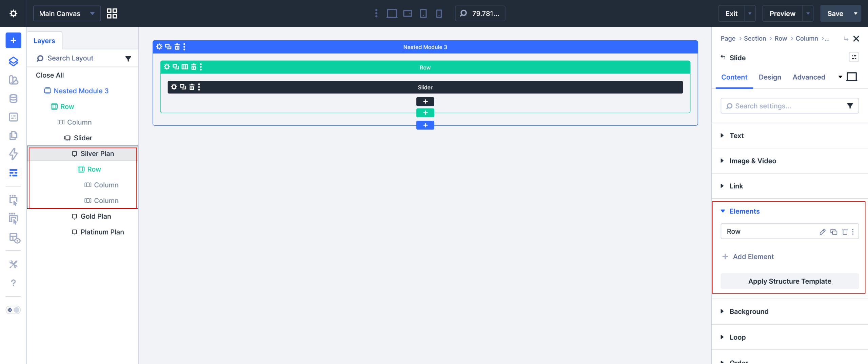The image size is (868, 364).
Task: Duplicate the green Row on canvas
Action: 175,67
